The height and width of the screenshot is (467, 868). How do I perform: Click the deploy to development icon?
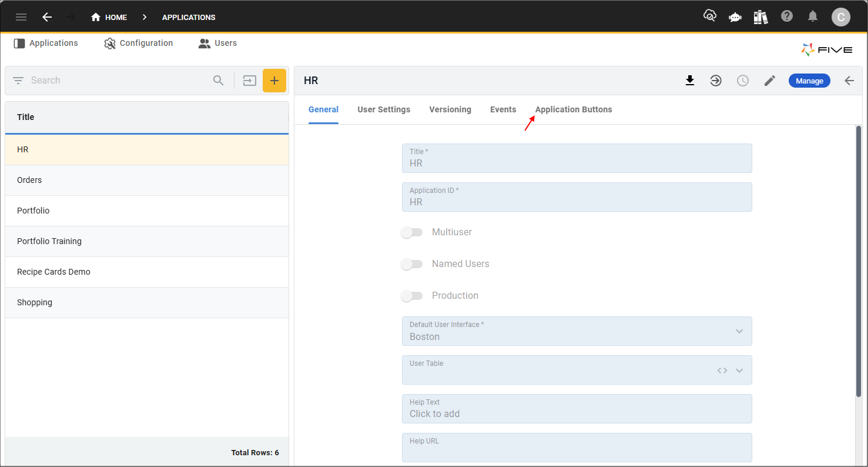[x=716, y=81]
